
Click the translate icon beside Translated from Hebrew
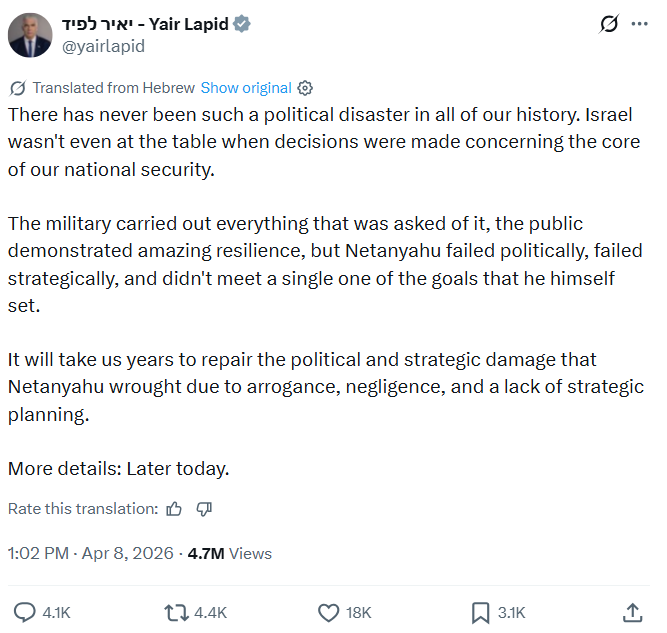(17, 88)
